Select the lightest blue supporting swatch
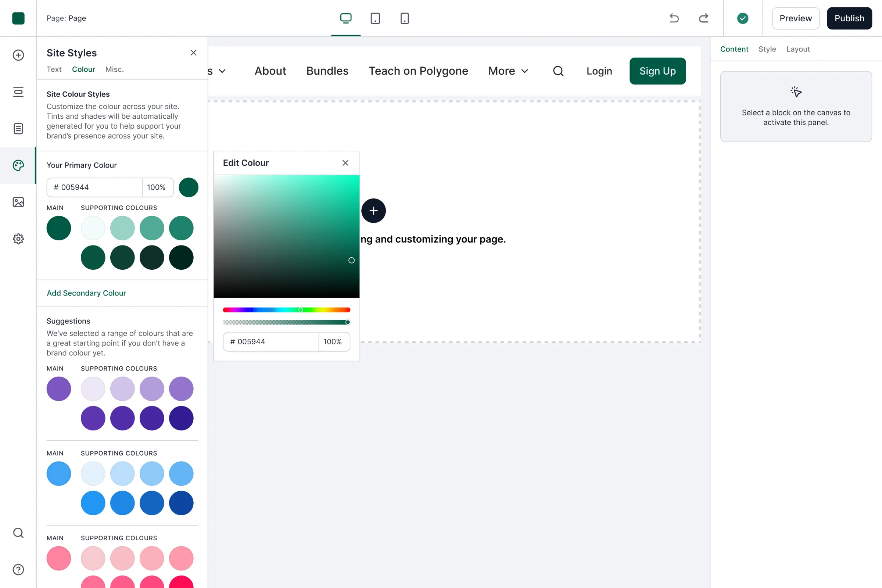Image resolution: width=882 pixels, height=588 pixels. tap(93, 474)
